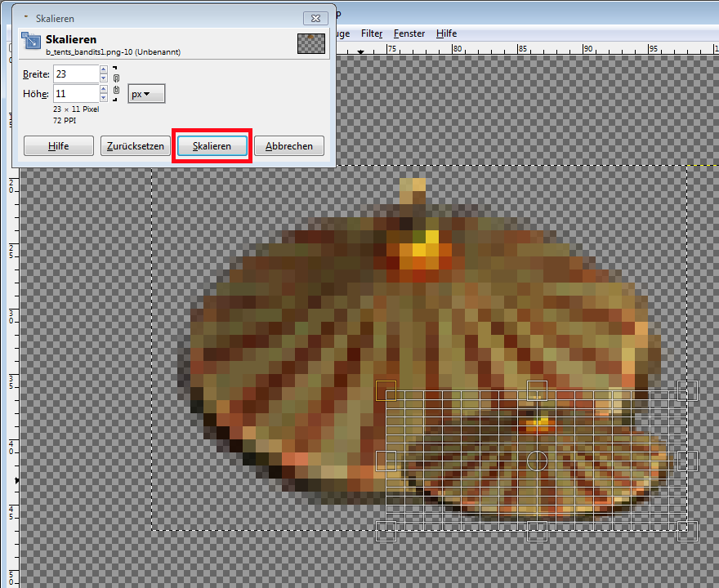Image resolution: width=719 pixels, height=588 pixels.
Task: Click the '72 PPI' resolution text
Action: 65,121
